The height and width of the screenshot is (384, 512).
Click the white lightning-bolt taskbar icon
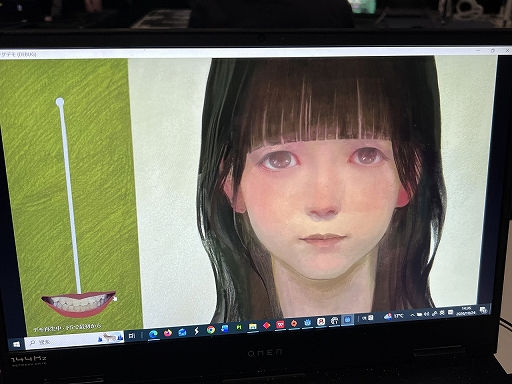[196, 331]
